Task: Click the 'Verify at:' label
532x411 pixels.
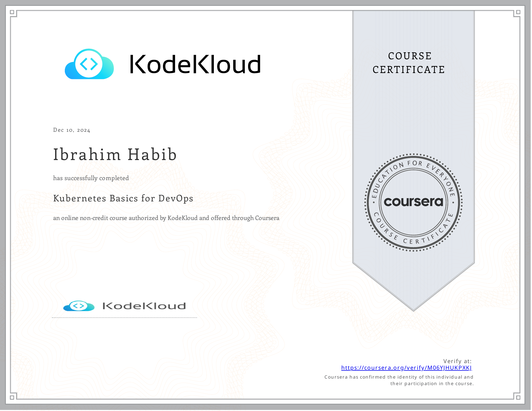Action: [457, 361]
